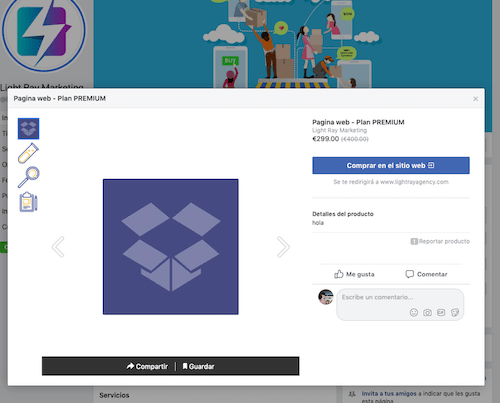The height and width of the screenshot is (403, 500).
Task: Select the open box product thumbnail
Action: 28,128
